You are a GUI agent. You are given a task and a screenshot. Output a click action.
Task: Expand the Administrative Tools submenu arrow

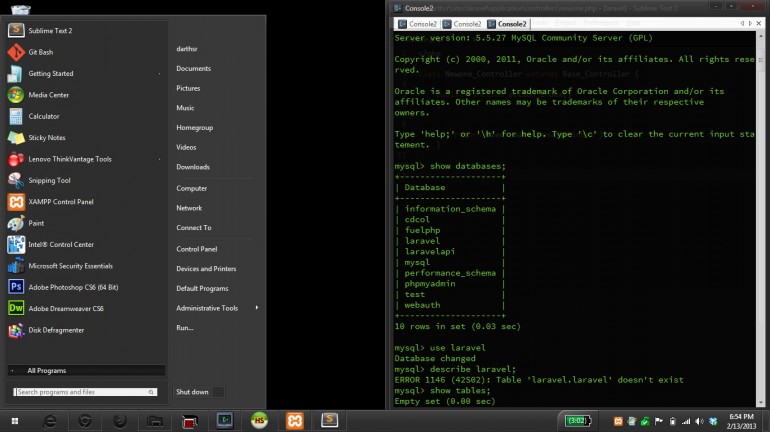pos(257,308)
